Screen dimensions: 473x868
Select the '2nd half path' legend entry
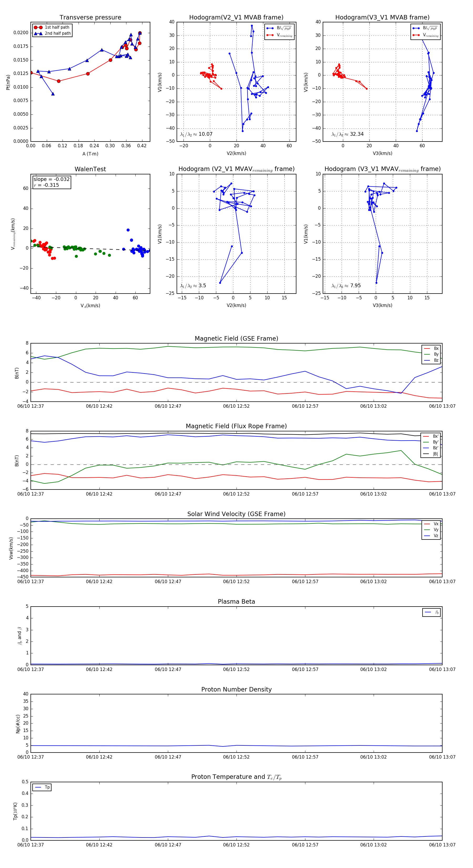52,33
